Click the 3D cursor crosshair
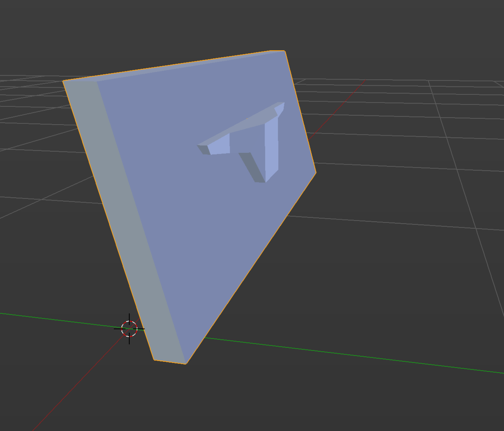Viewport: 504px width, 431px height. [x=129, y=329]
